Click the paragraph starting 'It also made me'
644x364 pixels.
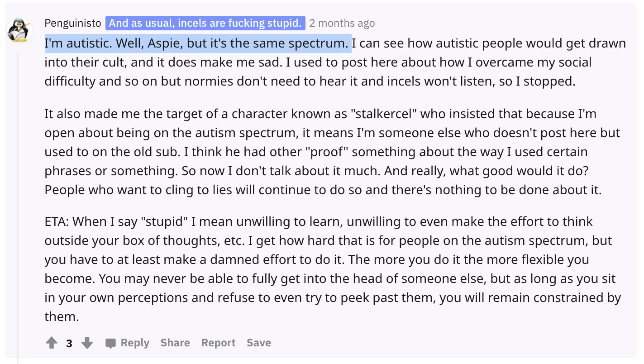333,152
